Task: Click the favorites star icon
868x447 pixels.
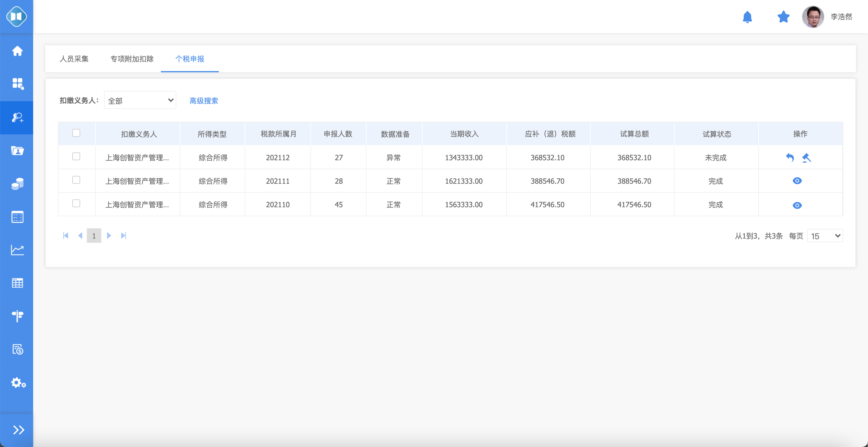Action: [x=783, y=17]
